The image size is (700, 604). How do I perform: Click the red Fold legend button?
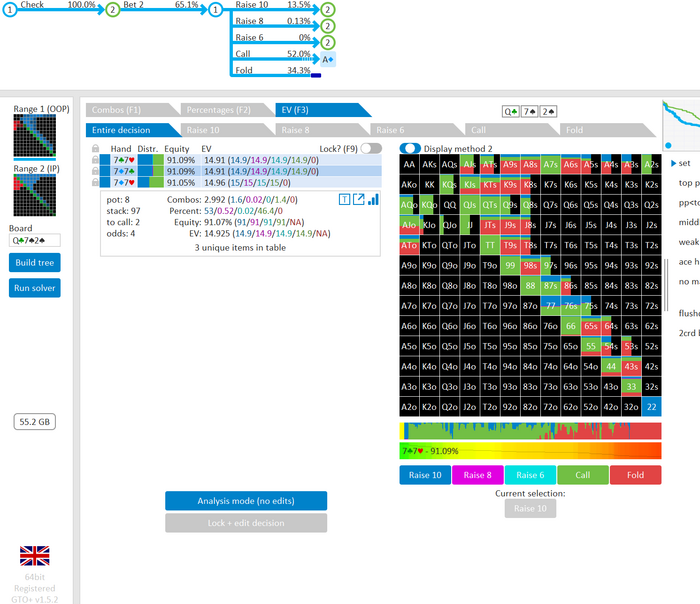(x=636, y=475)
